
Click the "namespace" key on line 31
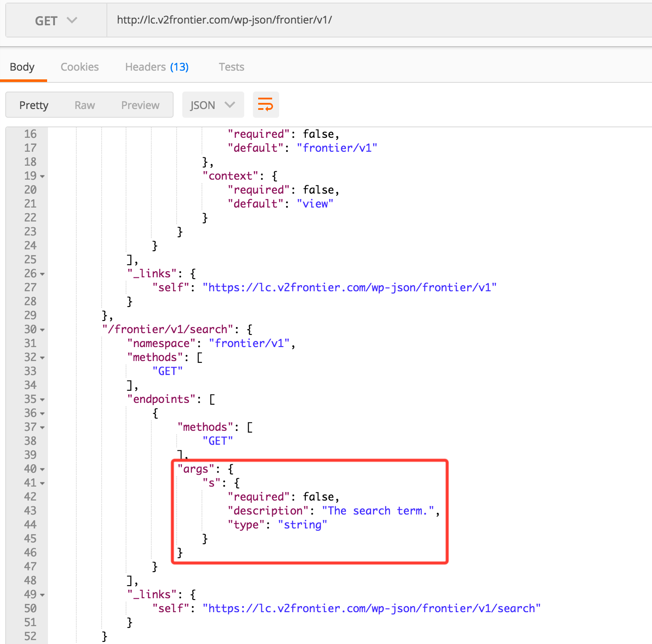[x=161, y=343]
